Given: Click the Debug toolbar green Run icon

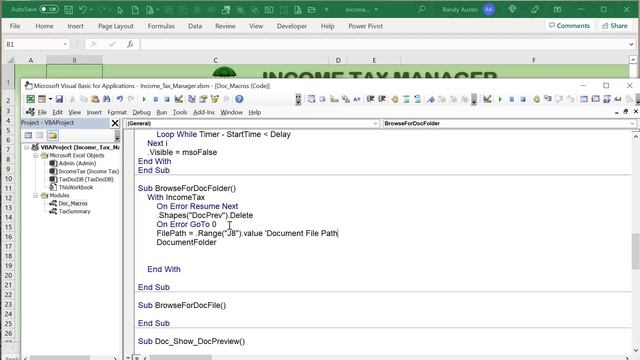Looking at the screenshot, I should tap(500, 99).
